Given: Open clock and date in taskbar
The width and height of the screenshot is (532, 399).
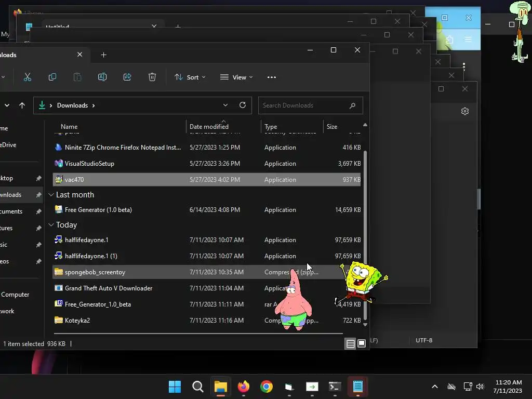Looking at the screenshot, I should tap(508, 387).
